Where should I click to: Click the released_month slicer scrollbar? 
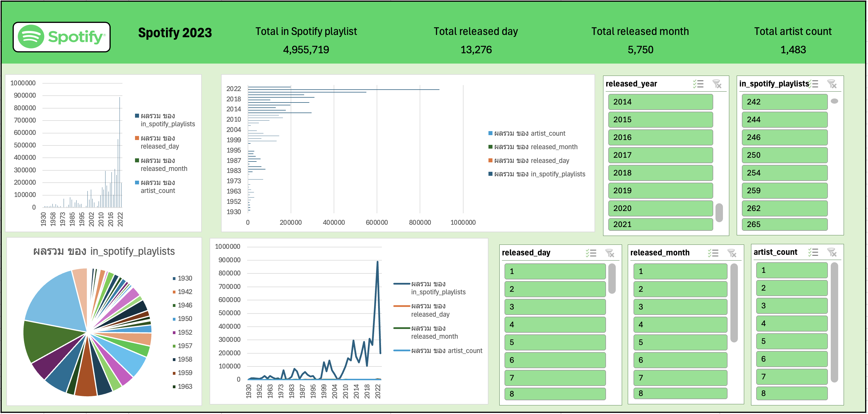(734, 303)
